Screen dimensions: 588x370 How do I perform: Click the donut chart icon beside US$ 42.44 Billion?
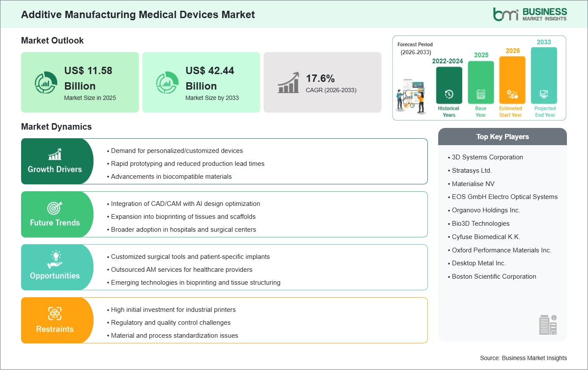pyautogui.click(x=167, y=82)
